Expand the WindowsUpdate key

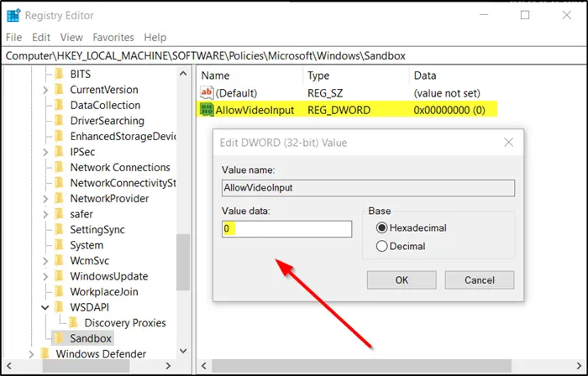(x=45, y=277)
